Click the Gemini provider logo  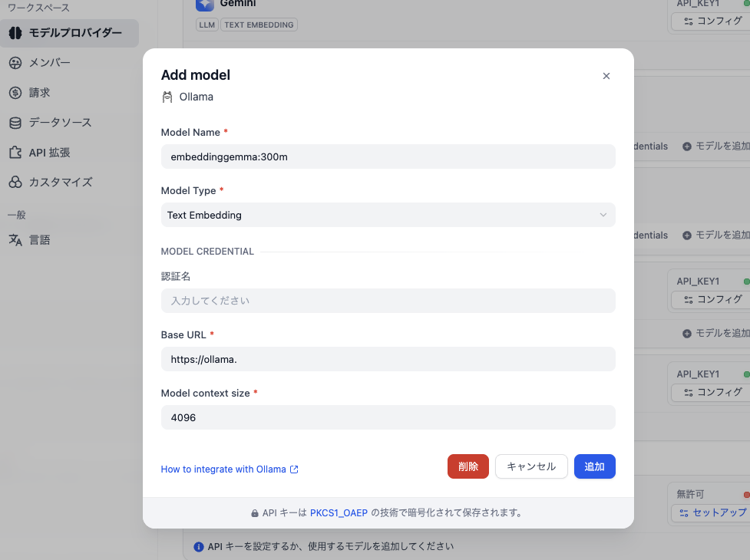coord(205,5)
